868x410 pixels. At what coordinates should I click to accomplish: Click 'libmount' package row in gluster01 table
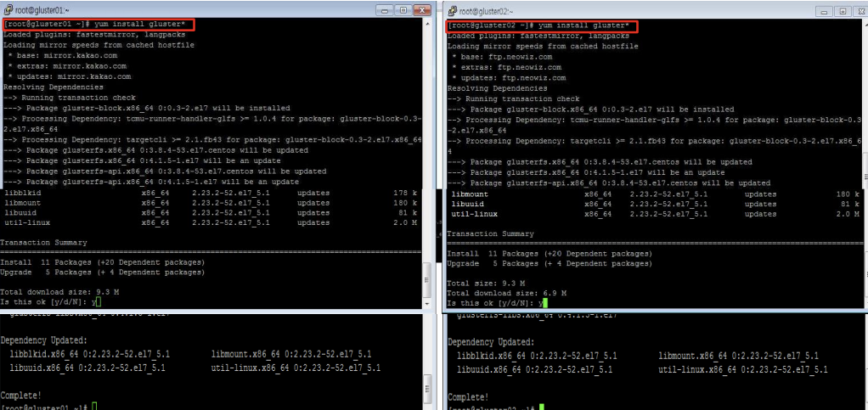211,203
